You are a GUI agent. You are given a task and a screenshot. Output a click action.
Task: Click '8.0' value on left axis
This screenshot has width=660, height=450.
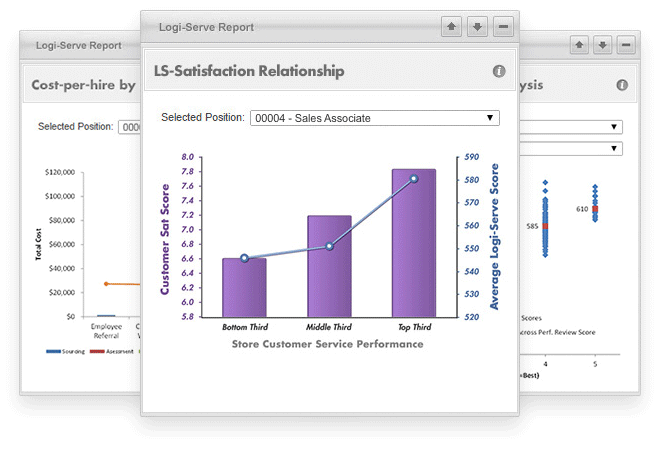[x=188, y=157]
